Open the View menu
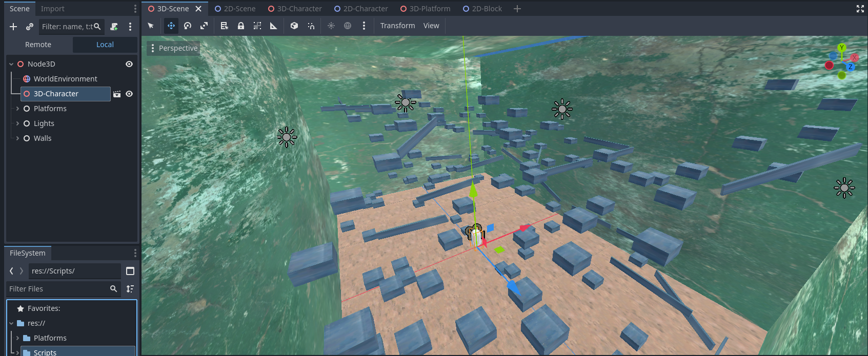The image size is (868, 356). pyautogui.click(x=431, y=26)
